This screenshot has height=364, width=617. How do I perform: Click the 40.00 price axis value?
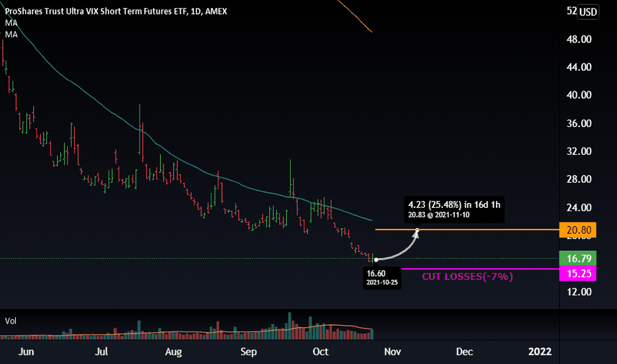pyautogui.click(x=579, y=95)
